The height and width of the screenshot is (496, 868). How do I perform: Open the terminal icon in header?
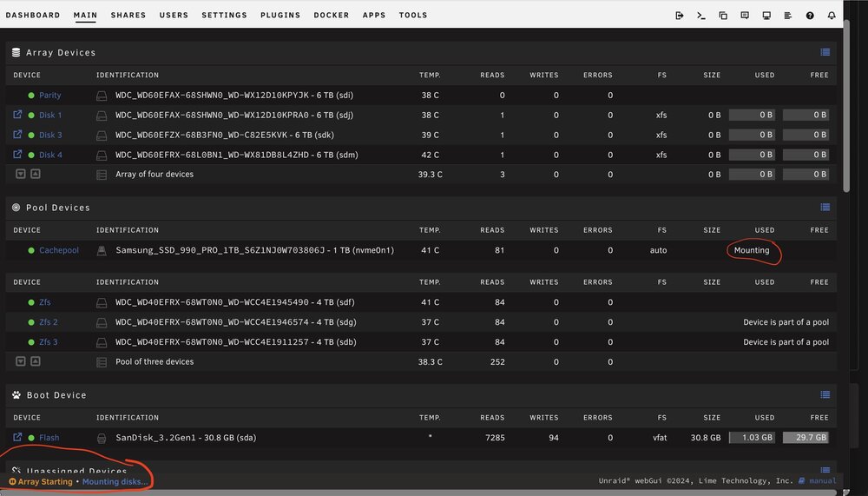[700, 16]
